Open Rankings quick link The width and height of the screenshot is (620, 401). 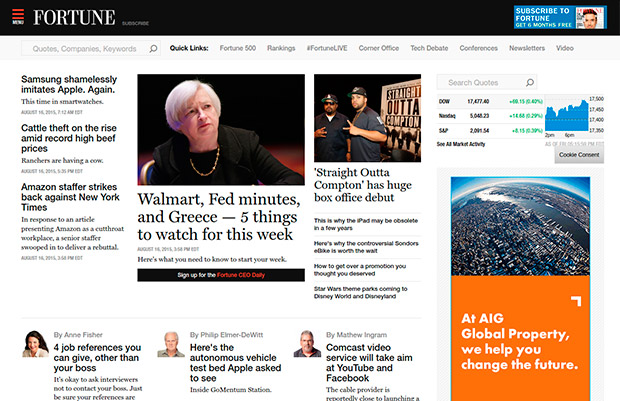point(281,48)
